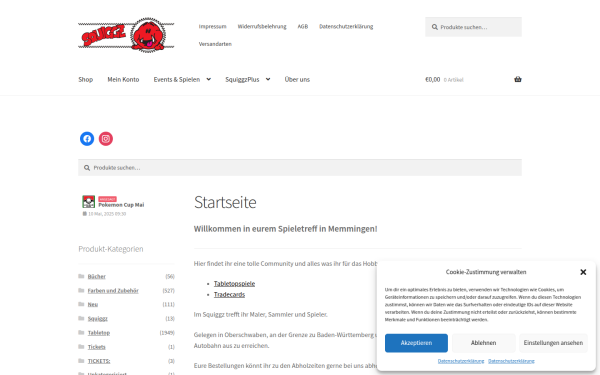Click the magnifier icon in the wide search bar

pyautogui.click(x=87, y=168)
